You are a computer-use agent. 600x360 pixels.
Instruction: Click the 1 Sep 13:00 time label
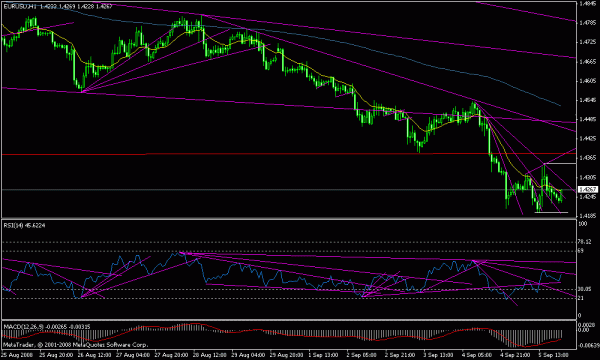click(x=323, y=355)
